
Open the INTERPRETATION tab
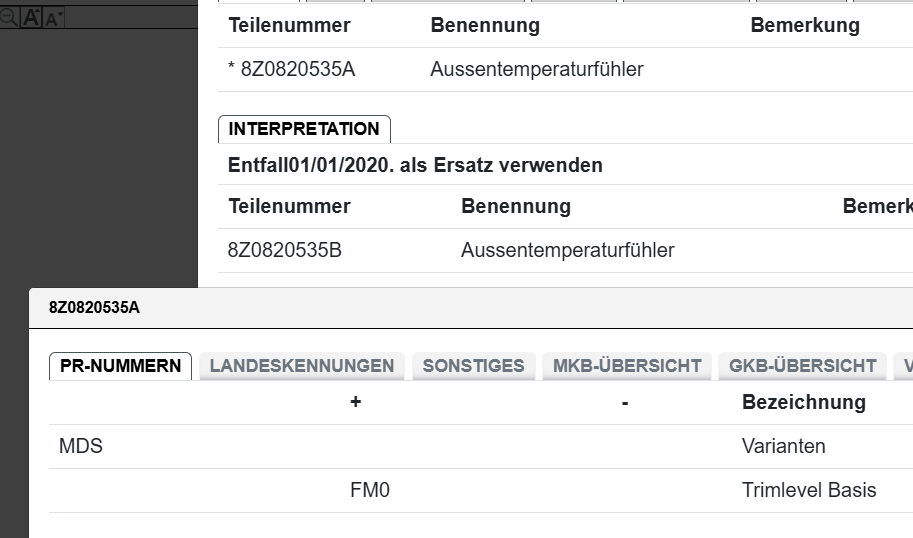304,129
